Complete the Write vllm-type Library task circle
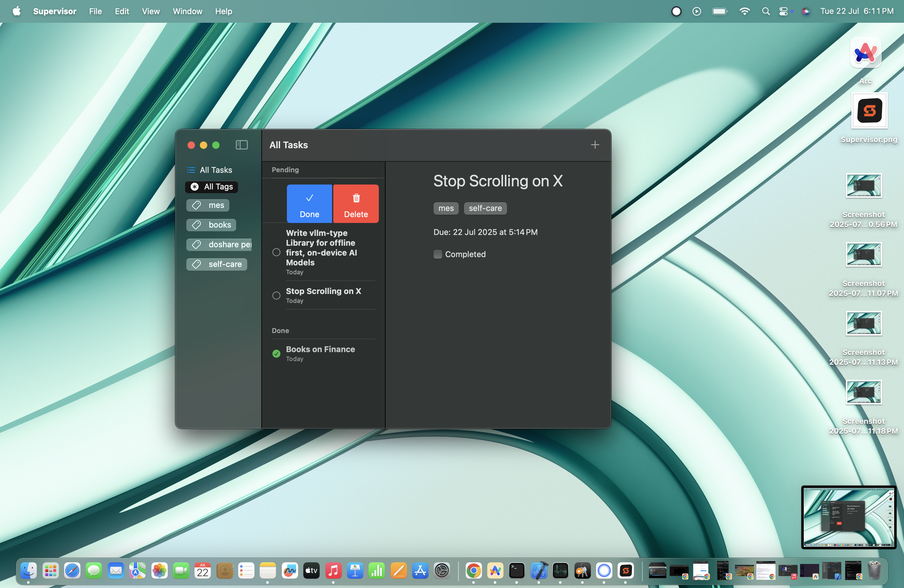 [276, 252]
